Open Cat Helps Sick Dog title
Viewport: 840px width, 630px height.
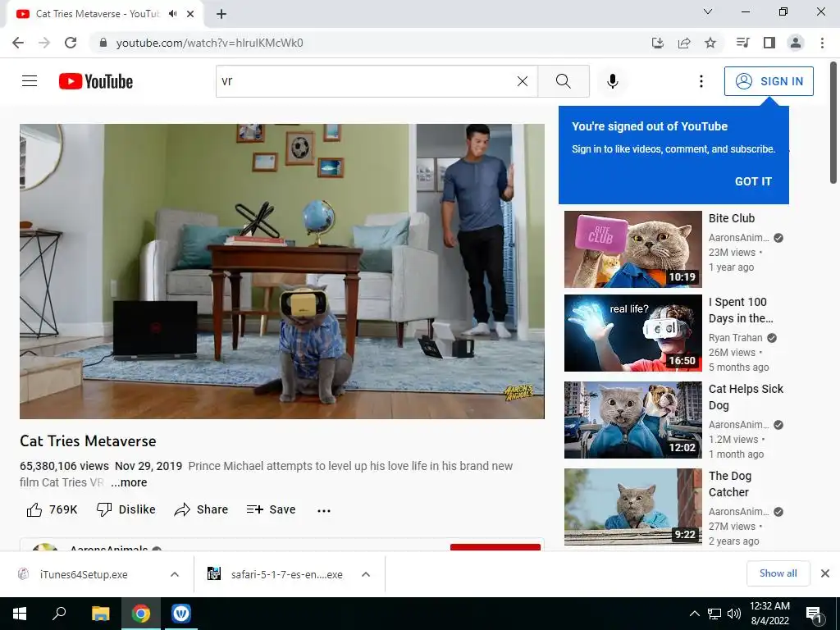coord(746,397)
